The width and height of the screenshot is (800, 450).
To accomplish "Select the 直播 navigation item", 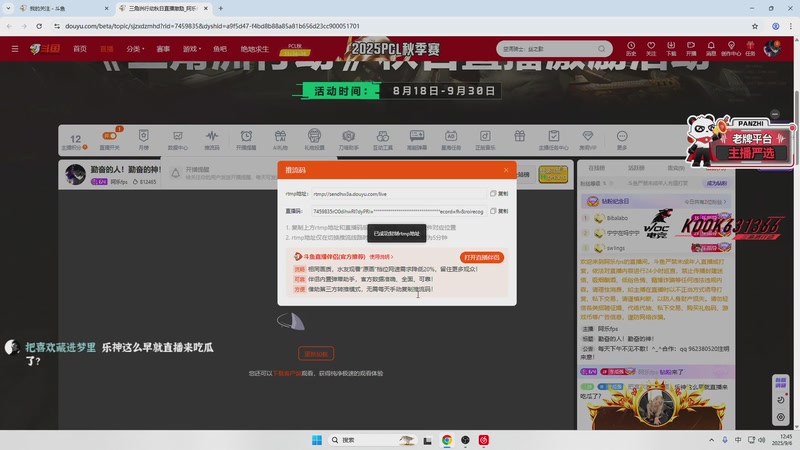I will 107,49.
